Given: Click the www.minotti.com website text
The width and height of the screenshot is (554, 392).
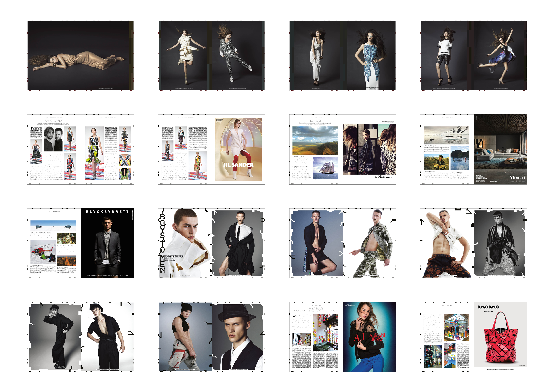Looking at the screenshot, I should pos(517,181).
